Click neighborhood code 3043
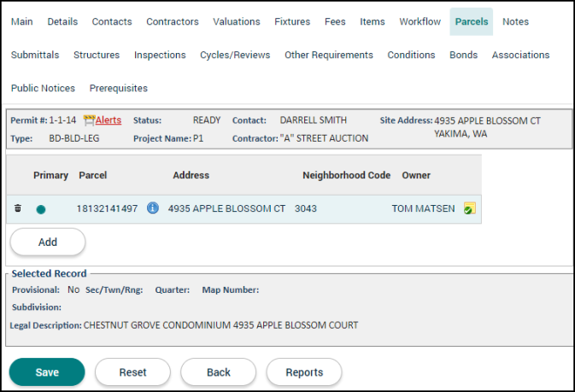The height and width of the screenshot is (392, 575). pyautogui.click(x=306, y=208)
